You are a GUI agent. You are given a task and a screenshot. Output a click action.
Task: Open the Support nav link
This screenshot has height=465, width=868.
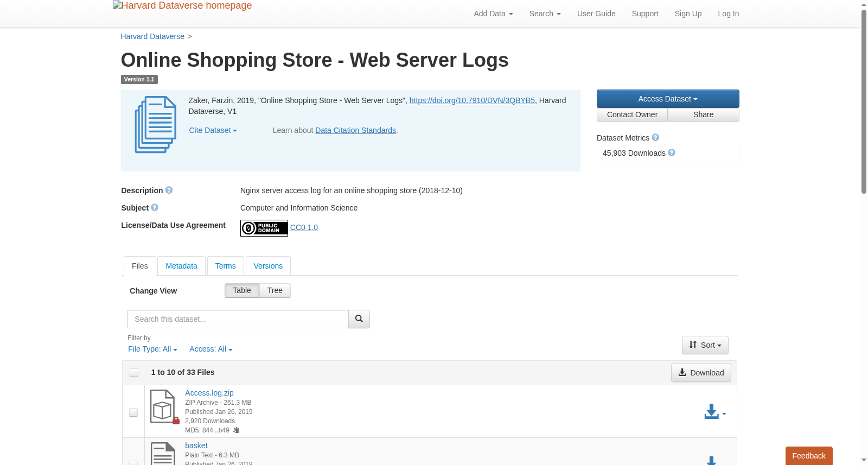point(645,14)
